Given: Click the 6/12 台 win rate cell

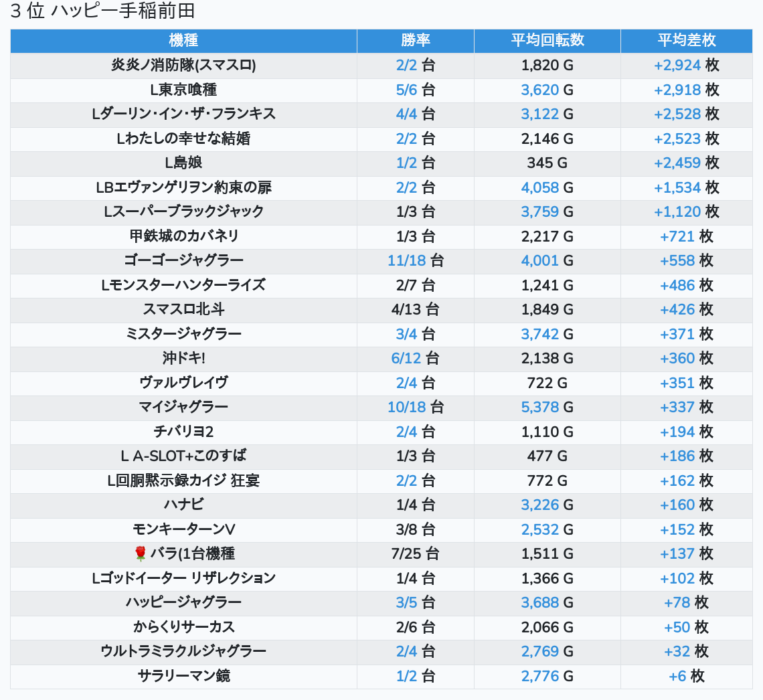Looking at the screenshot, I should [416, 358].
